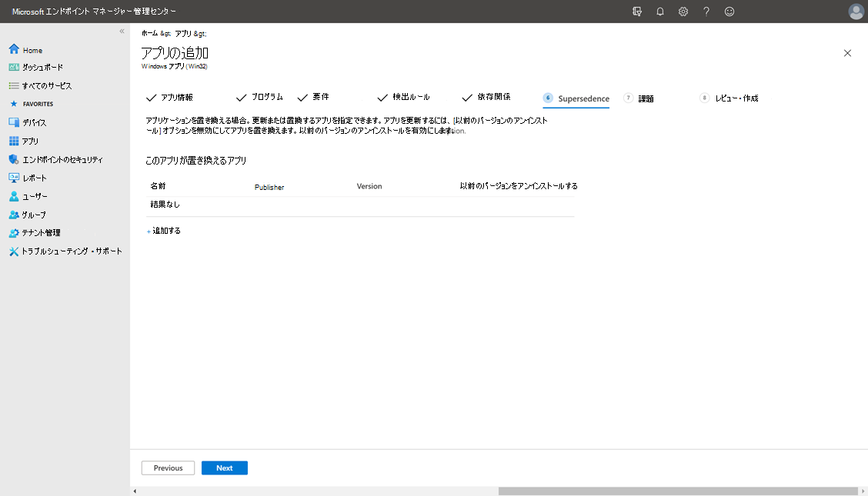Close the アプリの追加 blade
This screenshot has height=496, width=868.
point(847,53)
